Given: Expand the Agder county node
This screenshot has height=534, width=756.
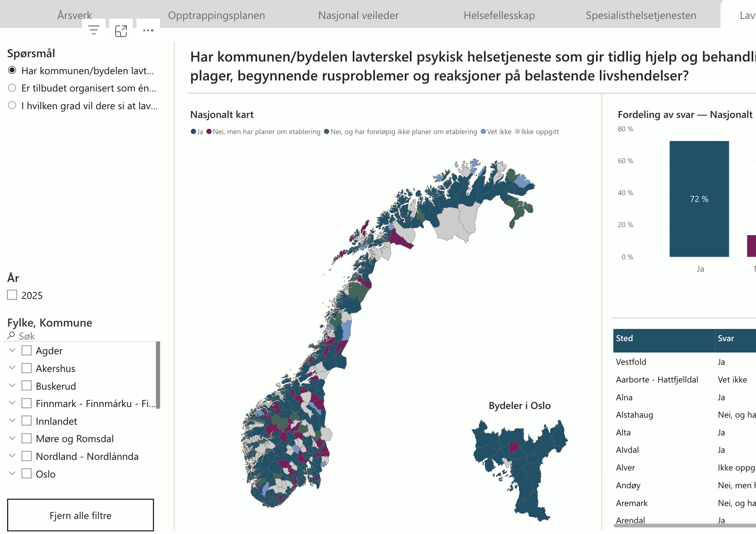Looking at the screenshot, I should [12, 350].
